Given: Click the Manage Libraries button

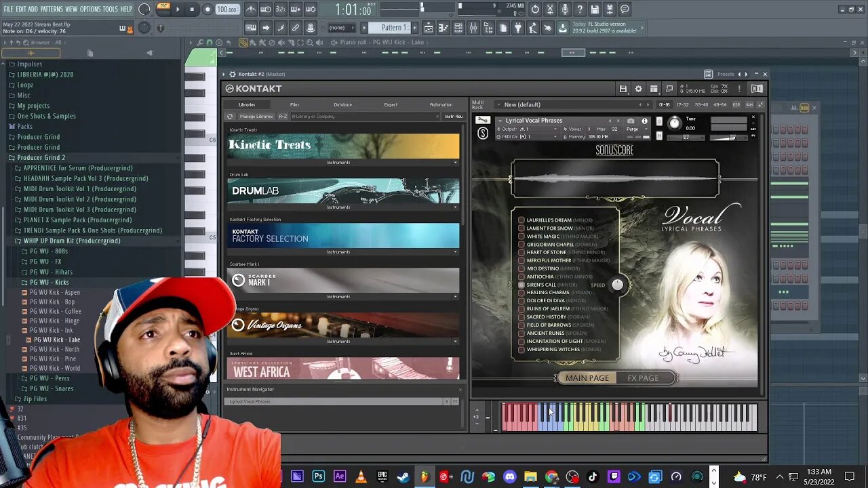Looking at the screenshot, I should tap(256, 117).
